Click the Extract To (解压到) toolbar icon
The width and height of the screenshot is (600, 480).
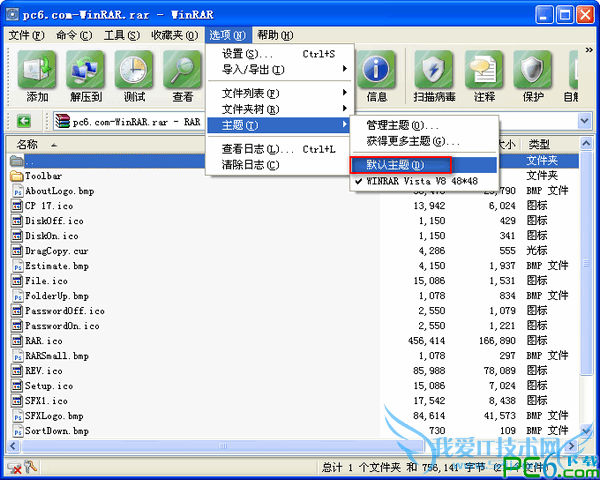(85, 69)
